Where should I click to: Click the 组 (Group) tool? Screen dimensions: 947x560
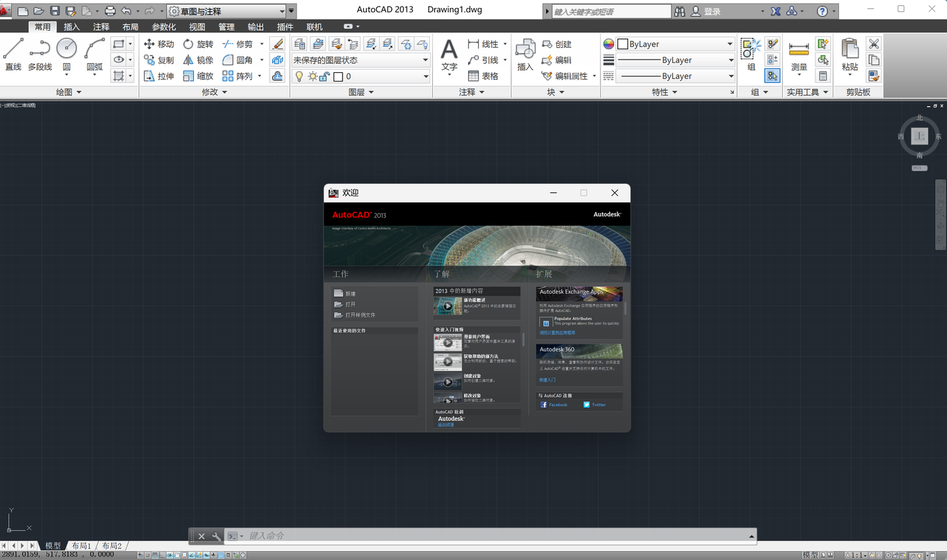click(x=751, y=55)
